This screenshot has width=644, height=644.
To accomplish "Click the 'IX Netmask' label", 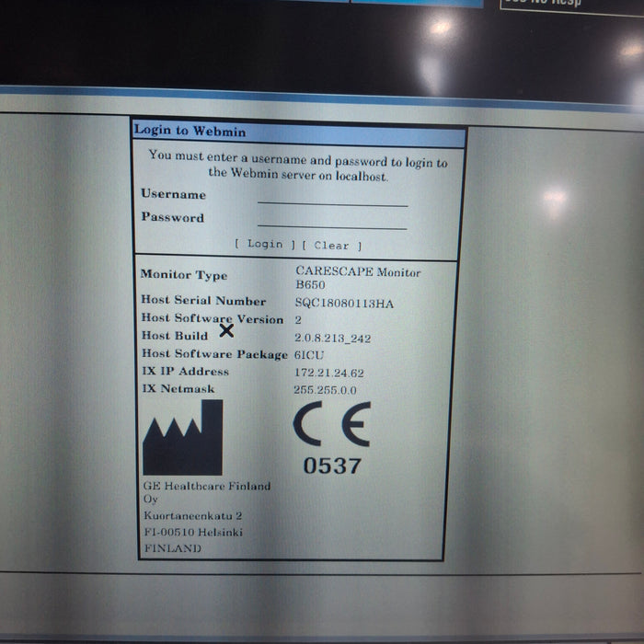I will coord(178,388).
